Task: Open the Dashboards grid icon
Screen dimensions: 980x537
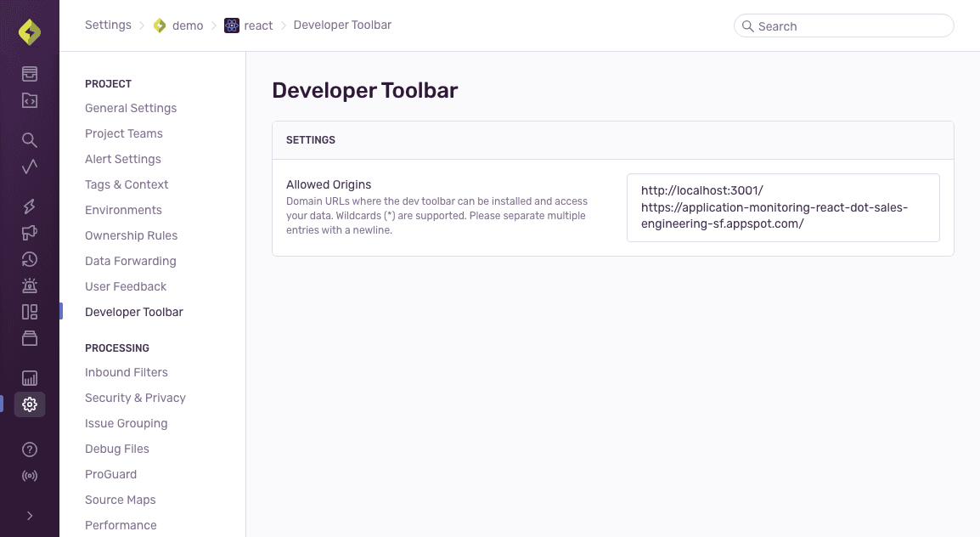Action: click(29, 311)
